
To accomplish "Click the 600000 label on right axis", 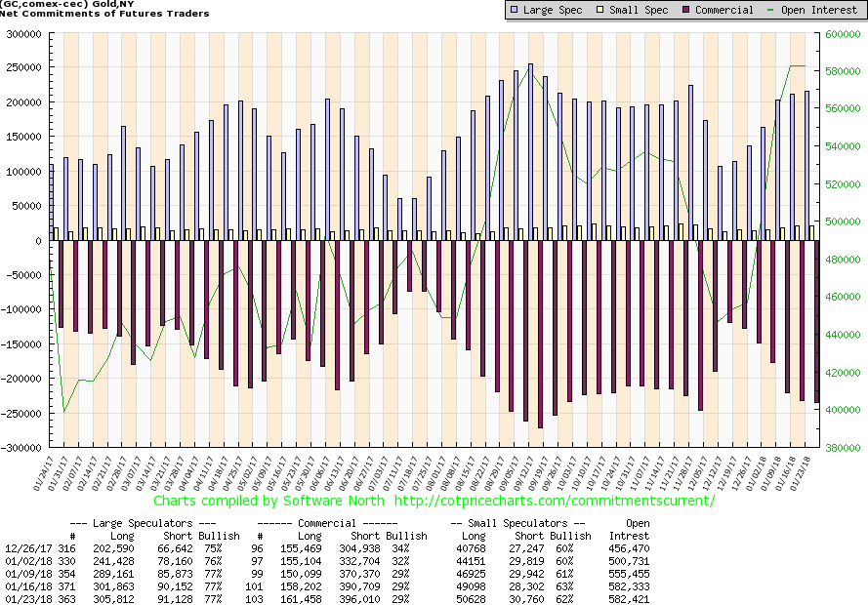I will (x=839, y=33).
